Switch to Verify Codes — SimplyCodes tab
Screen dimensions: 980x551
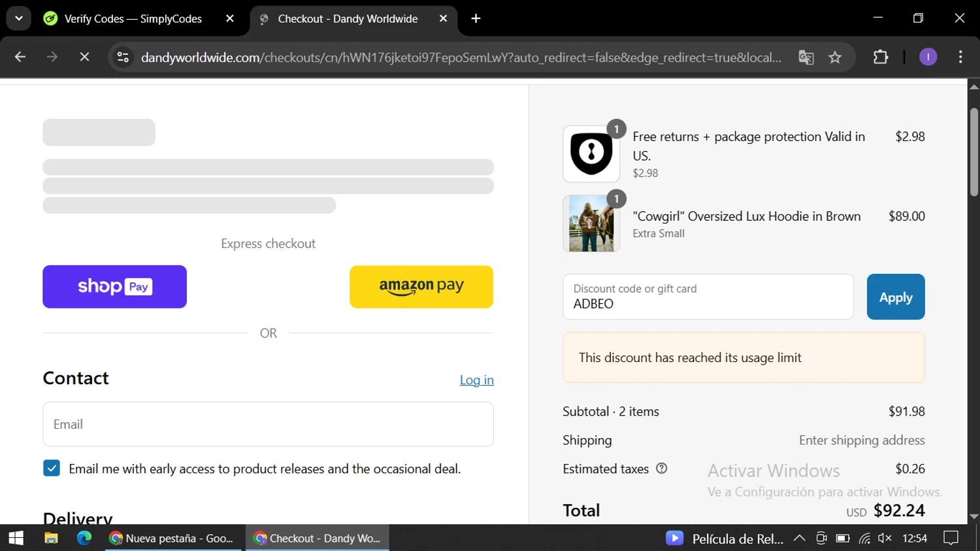tap(133, 19)
